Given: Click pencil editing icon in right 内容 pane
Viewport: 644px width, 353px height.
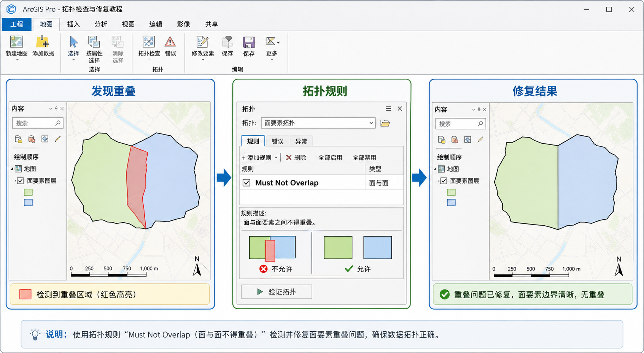Looking at the screenshot, I should pos(480,140).
